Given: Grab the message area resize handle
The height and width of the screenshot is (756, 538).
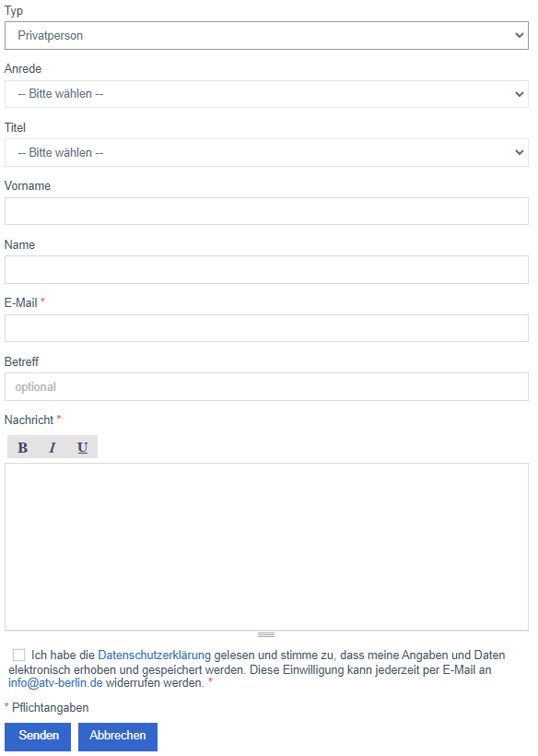Looking at the screenshot, I should [x=266, y=634].
